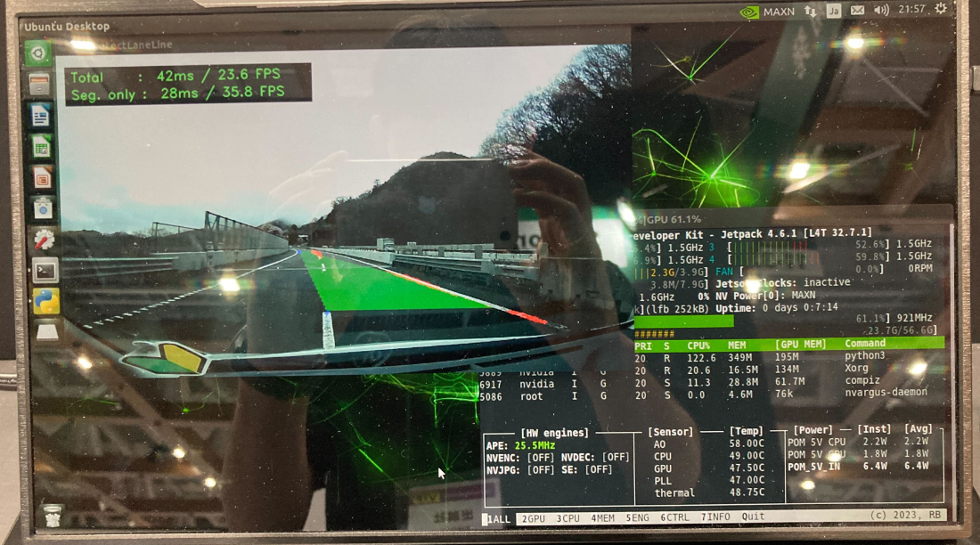980x545 pixels.
Task: Switch to the 2GPU tab in jtop
Action: point(533,519)
